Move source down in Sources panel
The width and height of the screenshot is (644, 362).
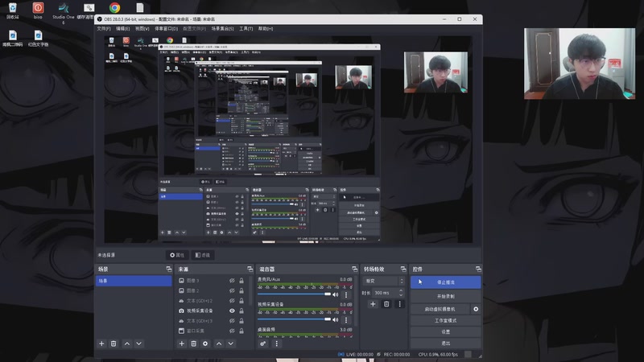(x=231, y=343)
